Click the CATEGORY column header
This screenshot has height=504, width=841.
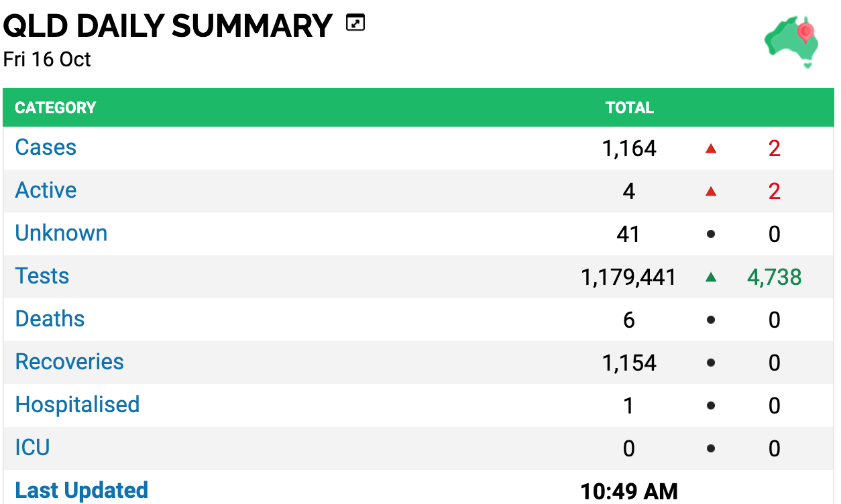click(x=56, y=108)
